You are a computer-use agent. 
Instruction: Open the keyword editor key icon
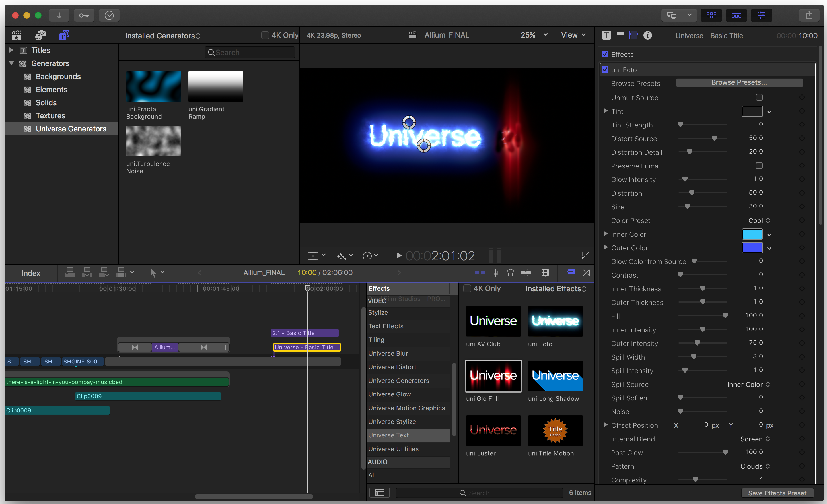coord(84,15)
